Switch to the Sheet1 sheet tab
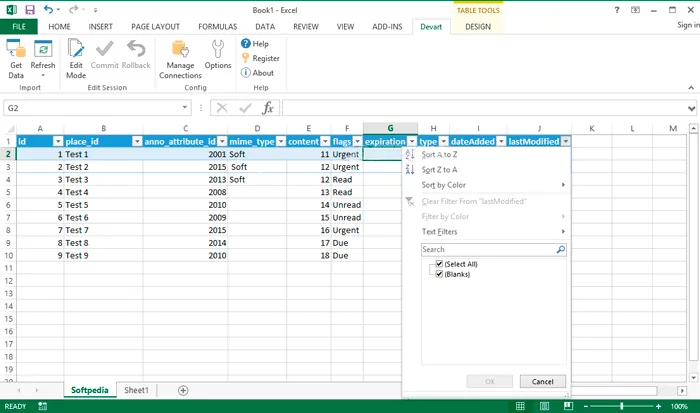 click(x=136, y=390)
